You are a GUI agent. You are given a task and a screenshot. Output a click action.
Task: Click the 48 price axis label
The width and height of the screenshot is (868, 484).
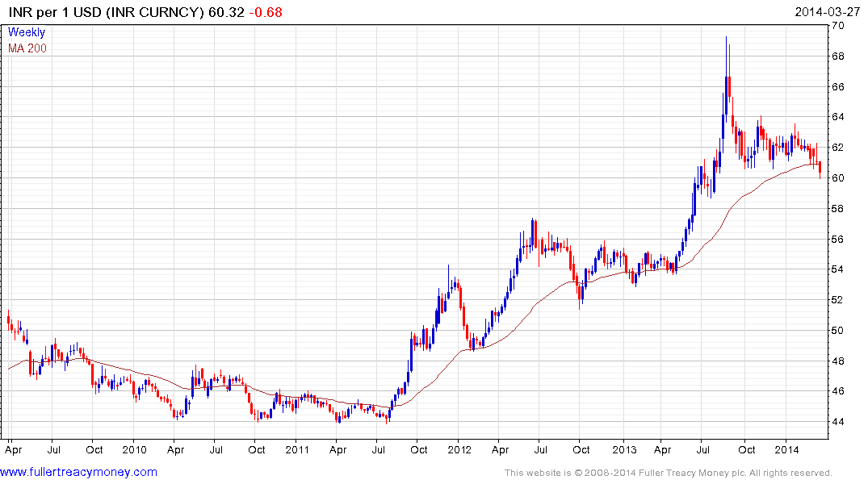click(x=837, y=361)
